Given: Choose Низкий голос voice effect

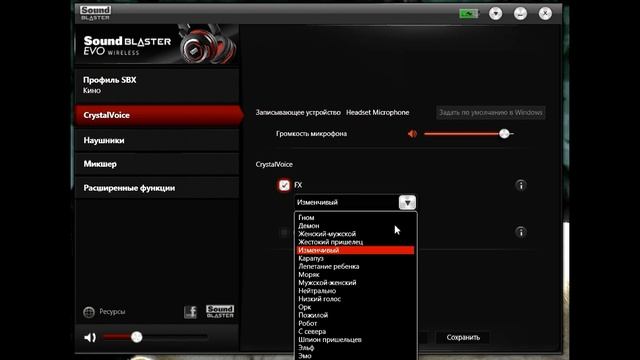Looking at the screenshot, I should coord(355,299).
